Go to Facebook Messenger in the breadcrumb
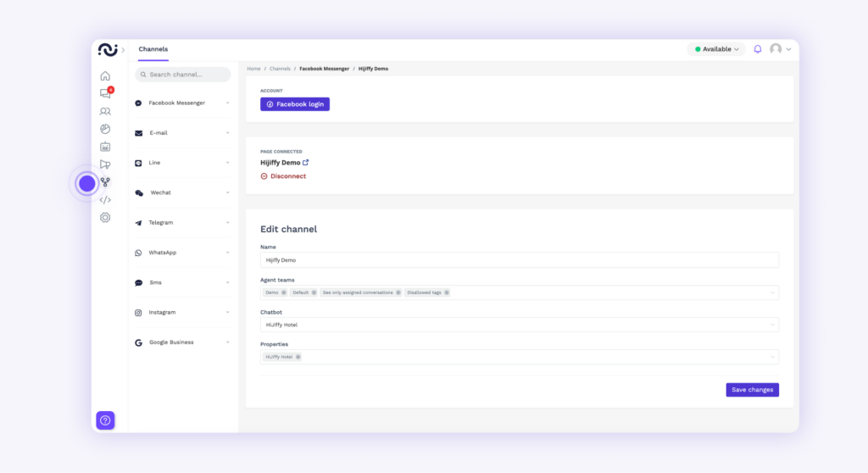Viewport: 868px width, 473px height. pos(323,68)
